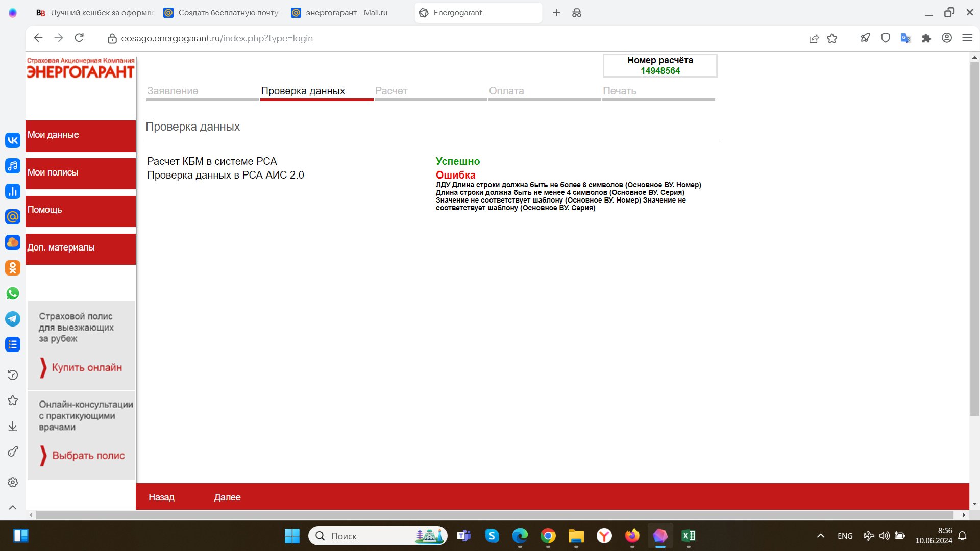Open WhatsApp messenger in sidebar
Screen dimensions: 980x551
[x=13, y=293]
